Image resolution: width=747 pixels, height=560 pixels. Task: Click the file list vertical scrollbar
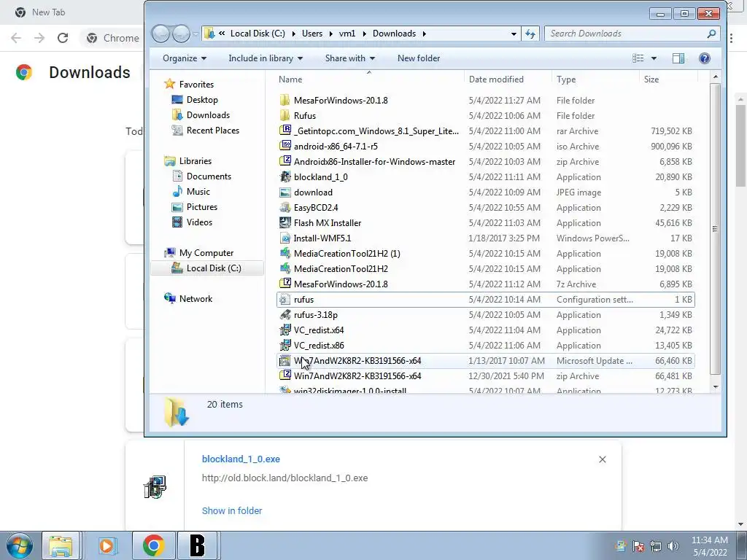715,229
